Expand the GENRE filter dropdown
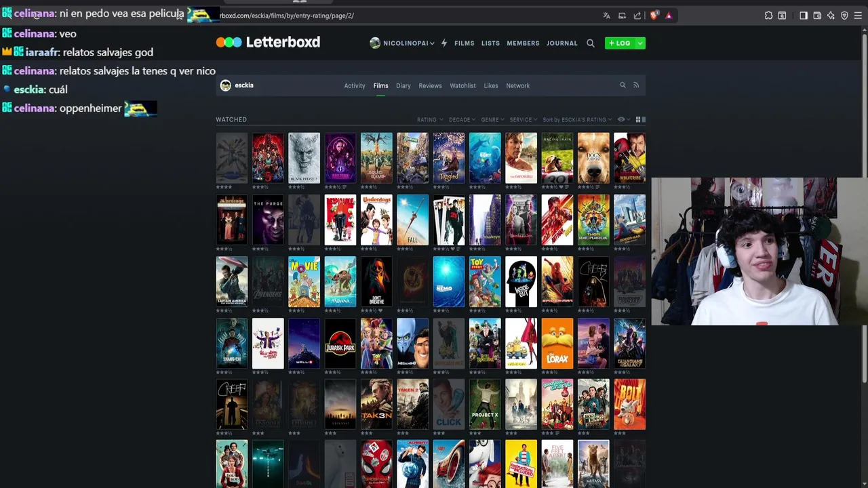Viewport: 868px width, 488px height. [x=493, y=119]
